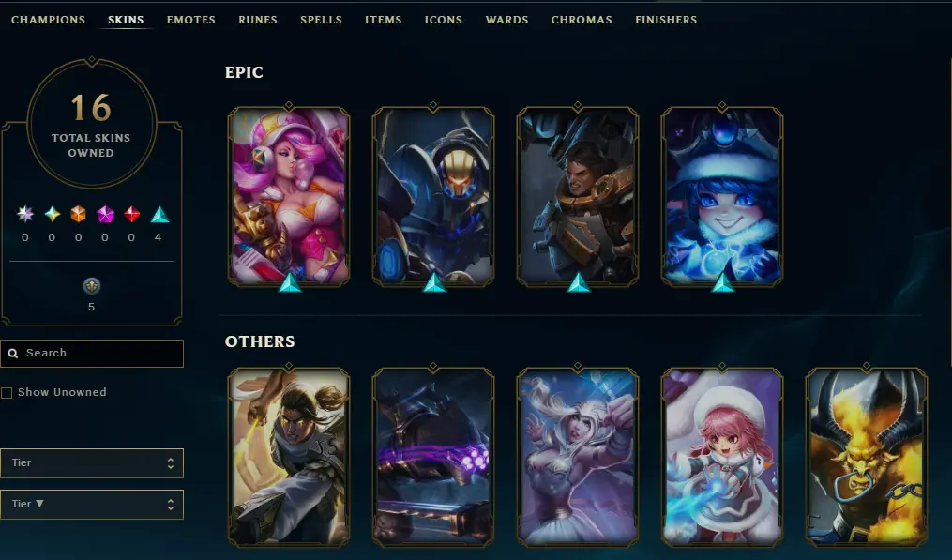Click the teal-yellow Mythic gem icon
952x560 pixels.
coord(53,214)
